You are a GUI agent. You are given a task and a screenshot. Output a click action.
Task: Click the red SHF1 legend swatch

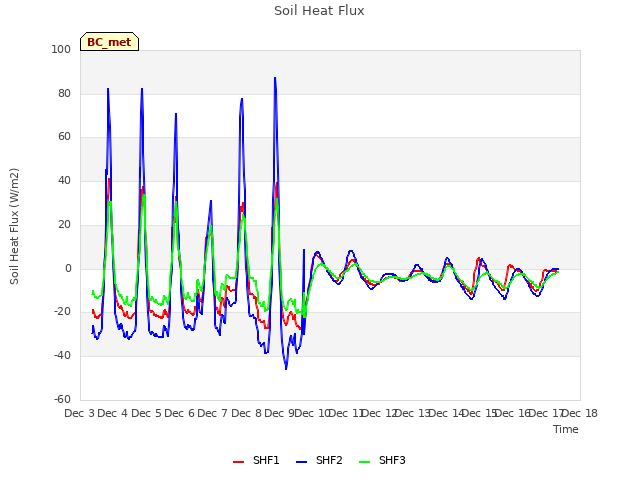pyautogui.click(x=238, y=462)
